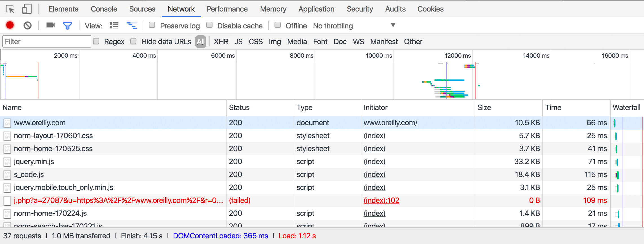This screenshot has width=644, height=244.
Task: Click the inspect element cursor icon
Action: click(x=10, y=9)
